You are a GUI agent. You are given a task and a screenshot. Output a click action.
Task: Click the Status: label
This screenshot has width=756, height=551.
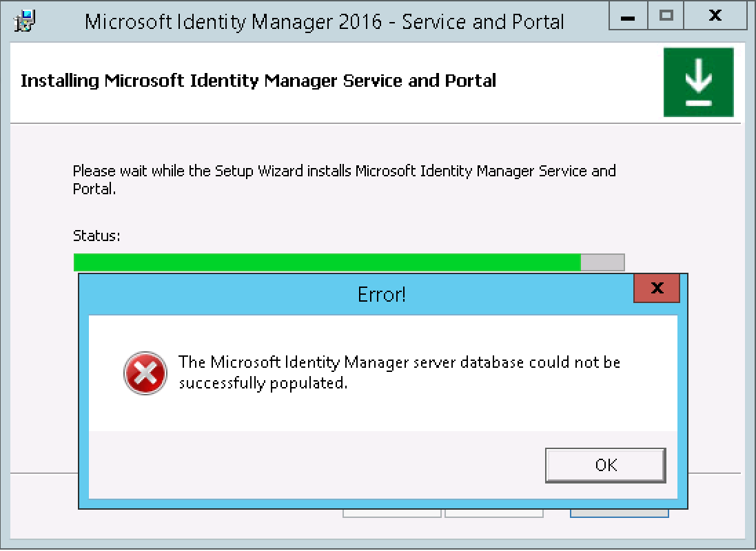click(x=96, y=236)
